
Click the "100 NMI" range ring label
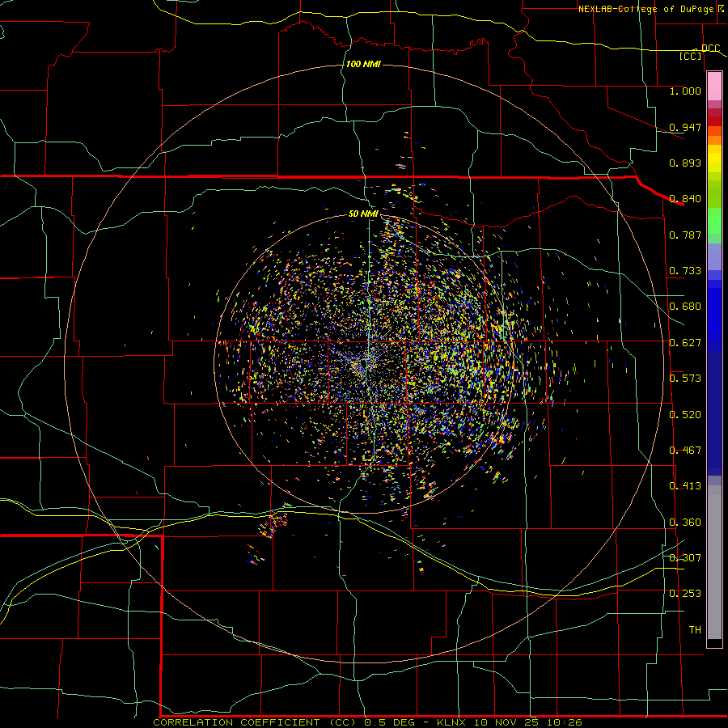click(363, 64)
